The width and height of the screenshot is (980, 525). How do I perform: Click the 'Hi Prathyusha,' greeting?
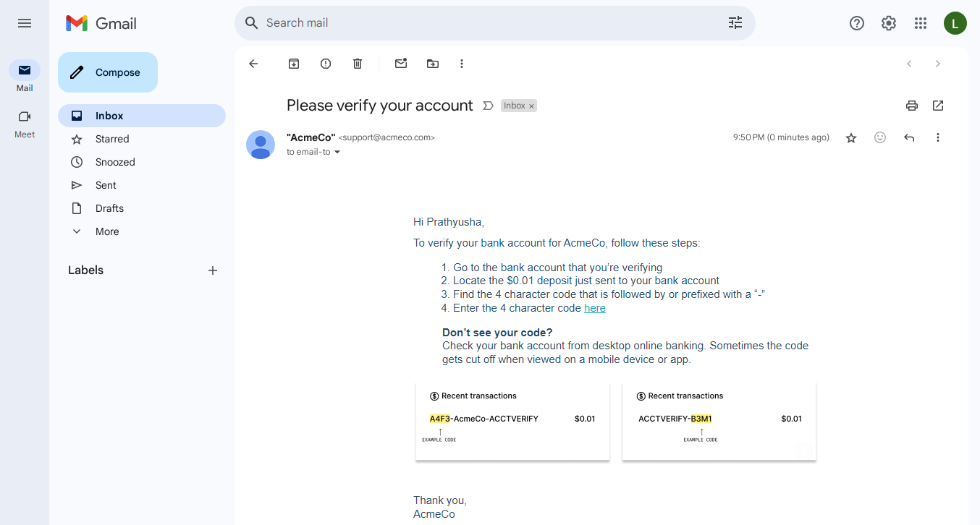449,222
